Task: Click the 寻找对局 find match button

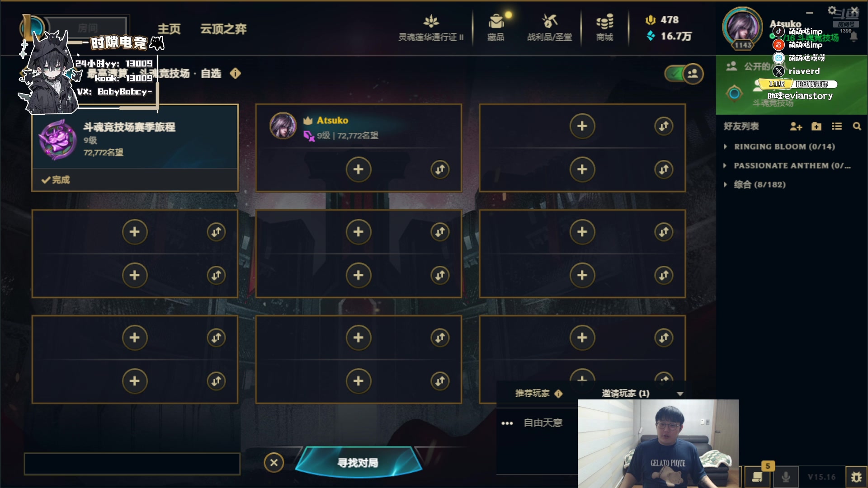Action: (358, 462)
